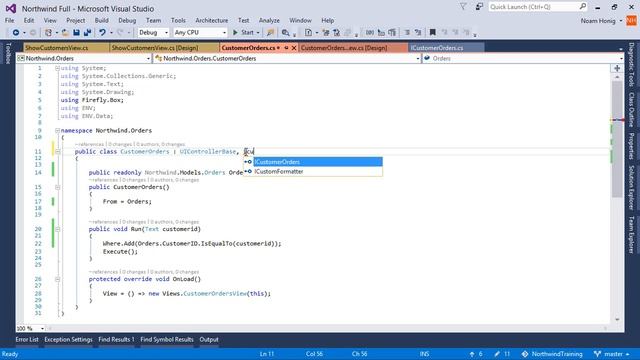Open the Output panel tab

coord(209,340)
